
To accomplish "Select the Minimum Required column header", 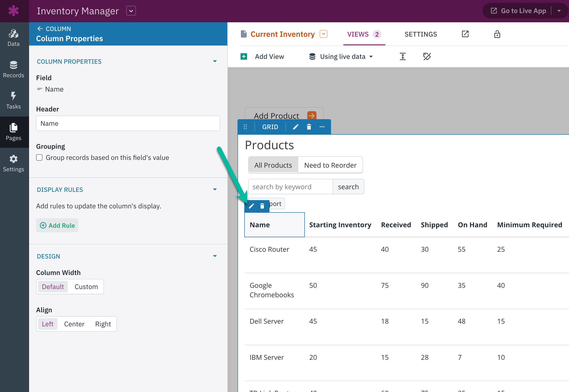I will pyautogui.click(x=529, y=225).
